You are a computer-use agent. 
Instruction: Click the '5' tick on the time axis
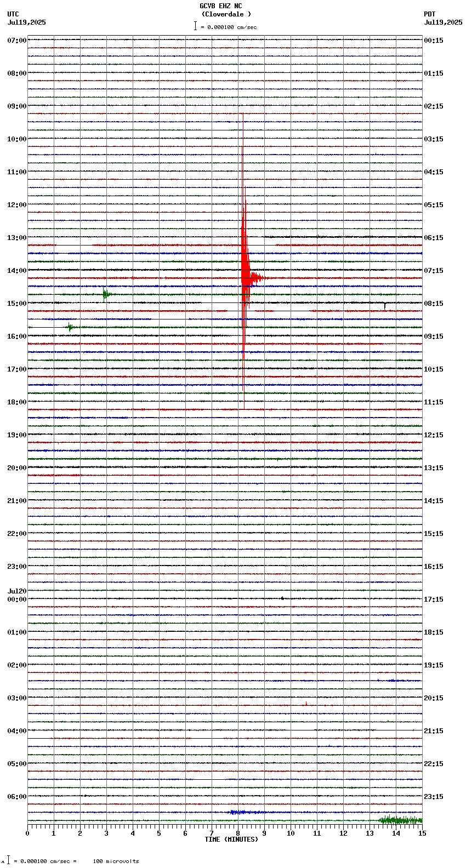point(159,833)
